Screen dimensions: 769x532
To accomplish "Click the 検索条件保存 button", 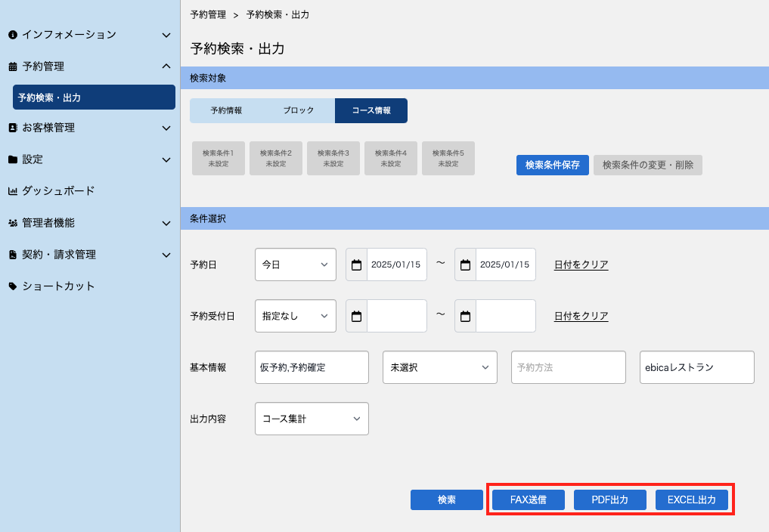I will pyautogui.click(x=553, y=165).
